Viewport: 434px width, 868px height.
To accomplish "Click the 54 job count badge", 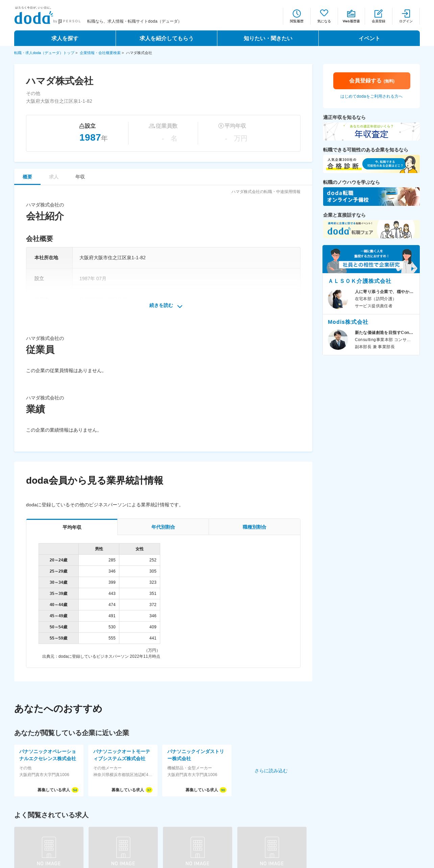I will click(x=75, y=790).
